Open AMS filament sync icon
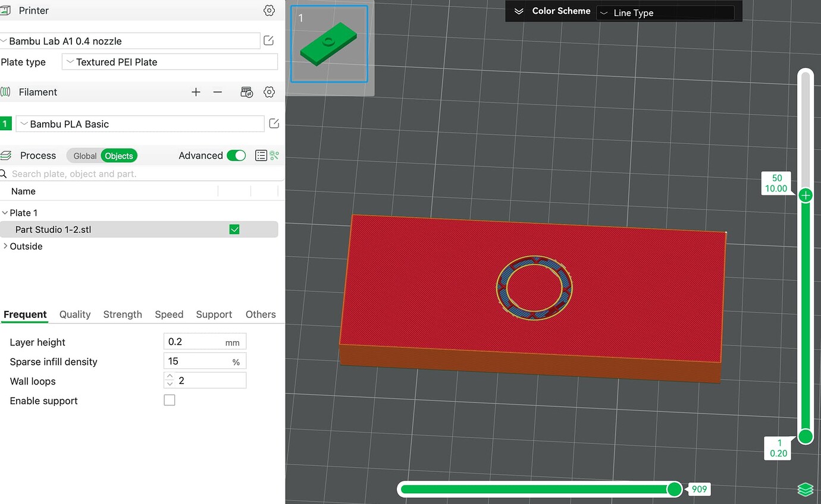 [x=247, y=92]
